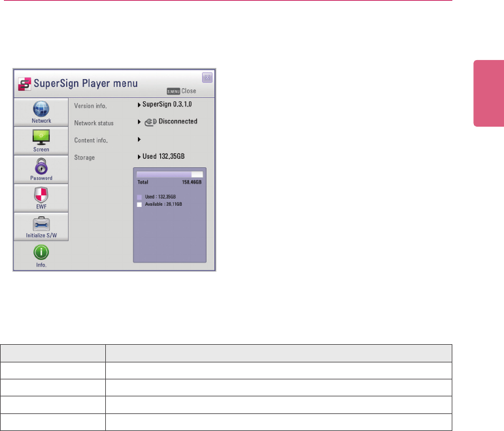Select the 'Used : 132.35GB' legend text

click(160, 197)
